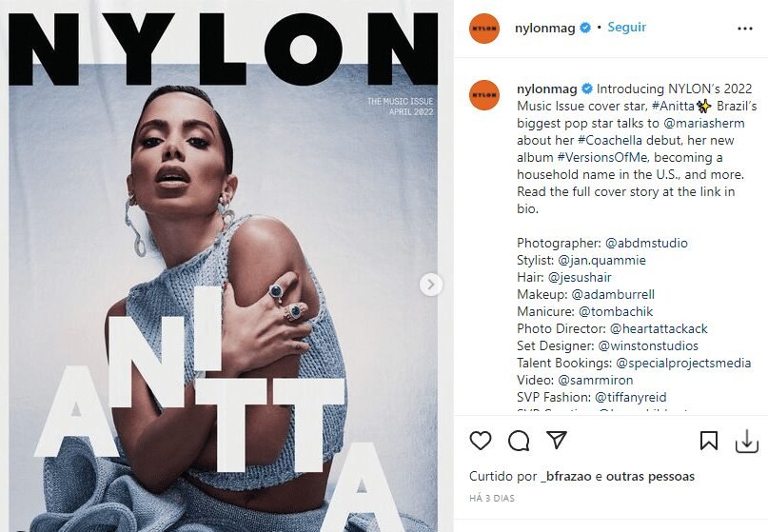Visit @mariasherm profile mention
The width and height of the screenshot is (768, 532).
click(704, 124)
